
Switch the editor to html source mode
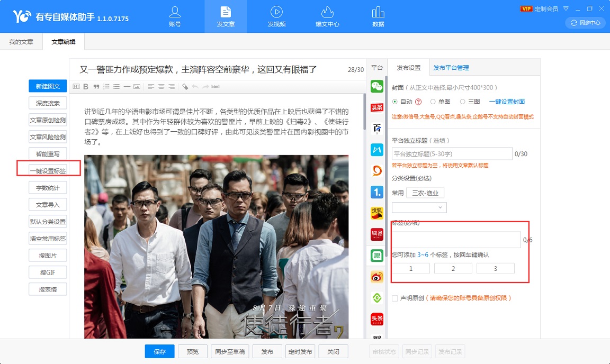coord(215,86)
